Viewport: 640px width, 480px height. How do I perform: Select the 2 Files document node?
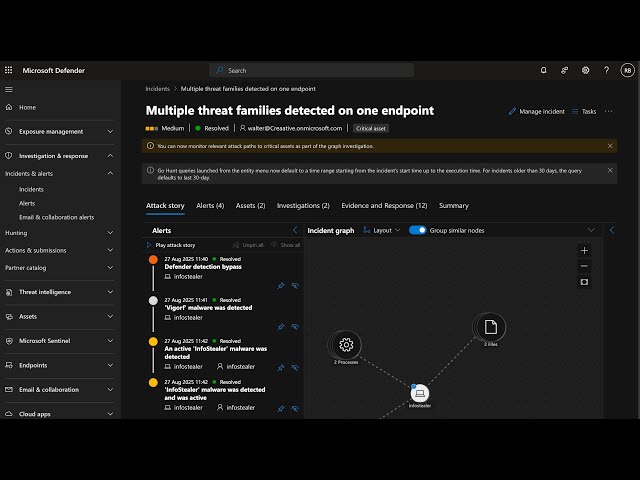(x=491, y=327)
